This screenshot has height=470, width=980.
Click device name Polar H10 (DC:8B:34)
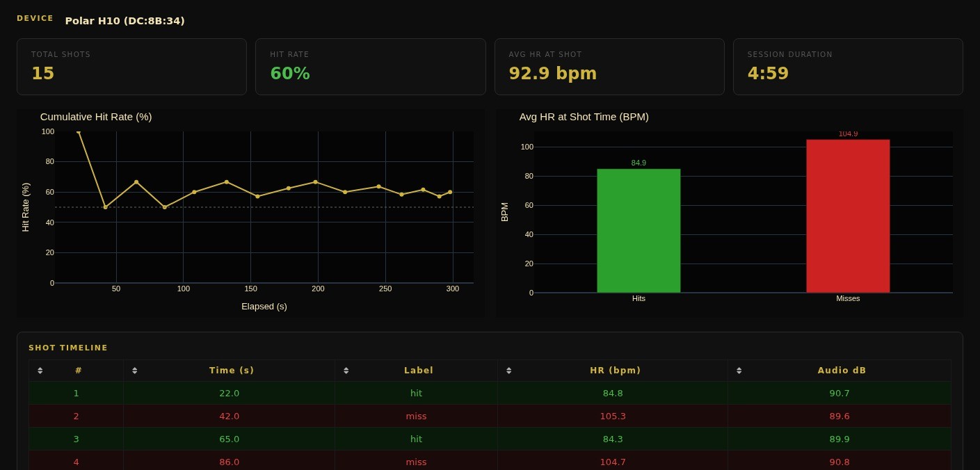[x=125, y=21]
